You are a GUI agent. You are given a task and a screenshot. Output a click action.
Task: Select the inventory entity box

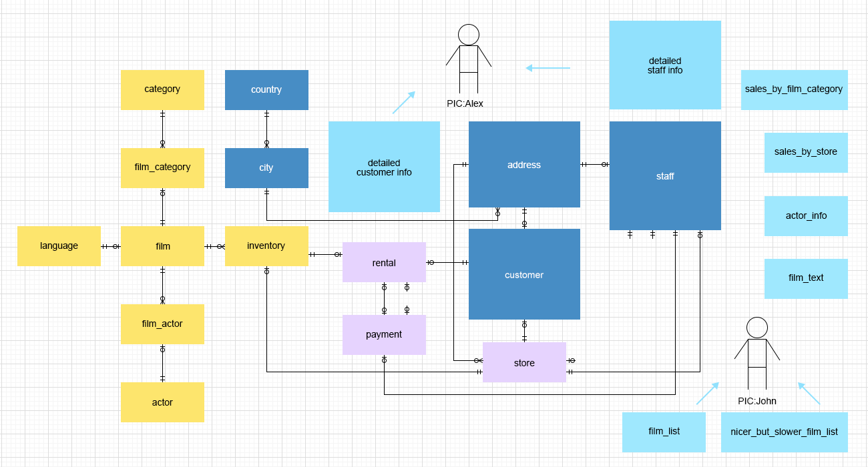coord(266,246)
